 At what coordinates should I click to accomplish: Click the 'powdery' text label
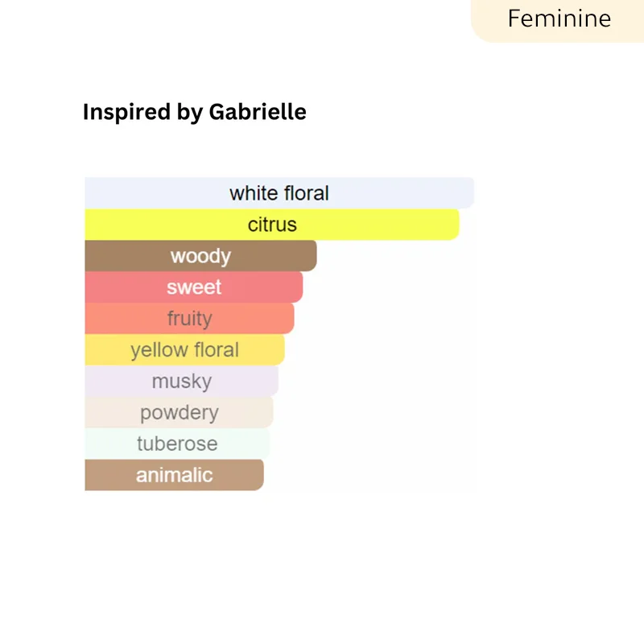pyautogui.click(x=179, y=412)
